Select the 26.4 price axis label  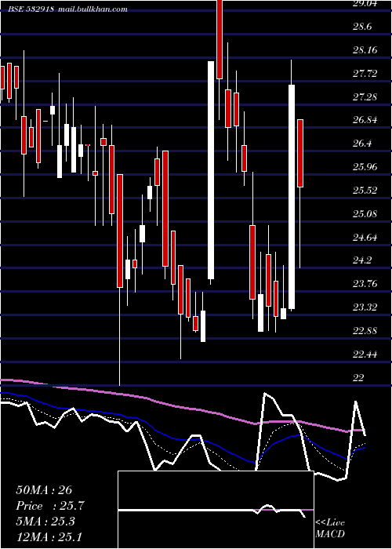pos(362,144)
